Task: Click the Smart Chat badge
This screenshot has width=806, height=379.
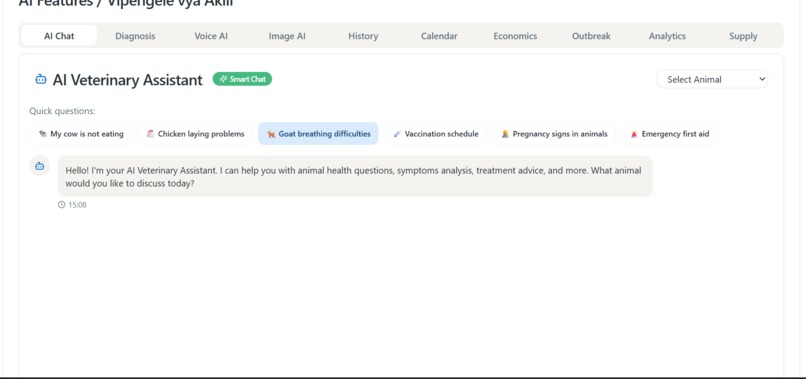Action: (242, 79)
